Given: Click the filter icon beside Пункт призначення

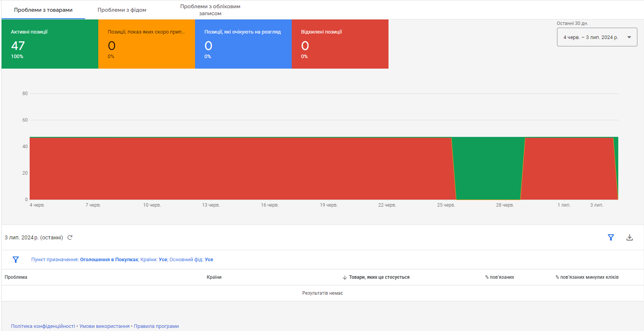Looking at the screenshot, I should (x=16, y=260).
